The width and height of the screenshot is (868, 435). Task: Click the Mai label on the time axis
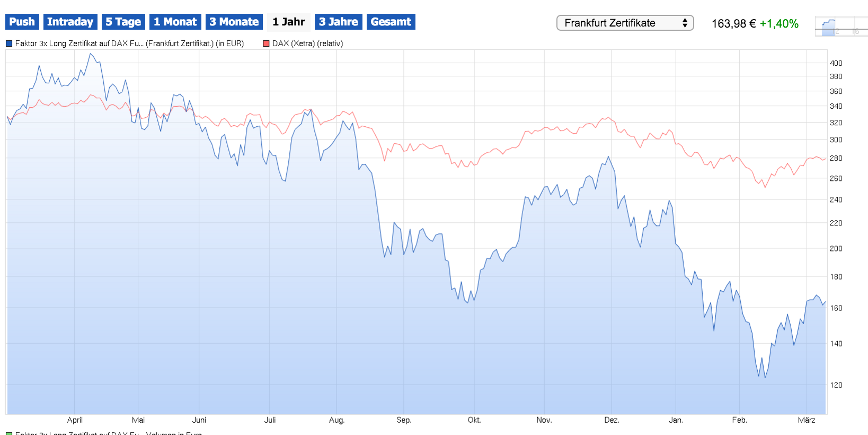click(138, 420)
